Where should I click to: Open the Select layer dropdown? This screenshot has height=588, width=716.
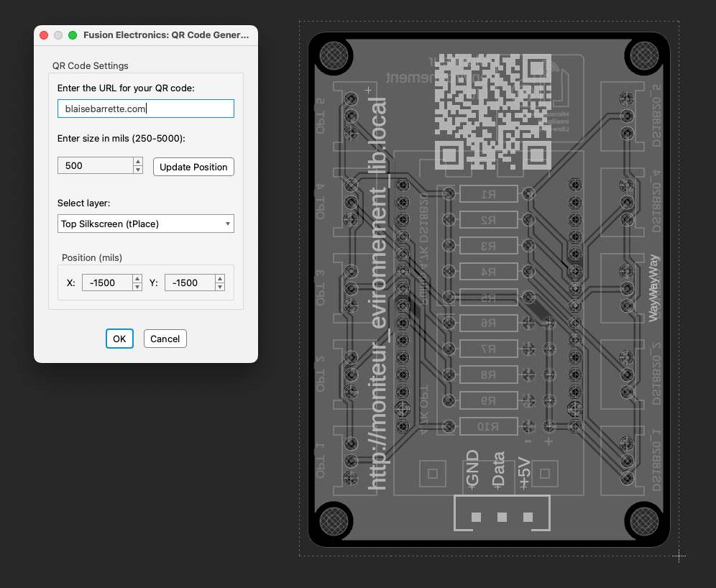coord(146,224)
